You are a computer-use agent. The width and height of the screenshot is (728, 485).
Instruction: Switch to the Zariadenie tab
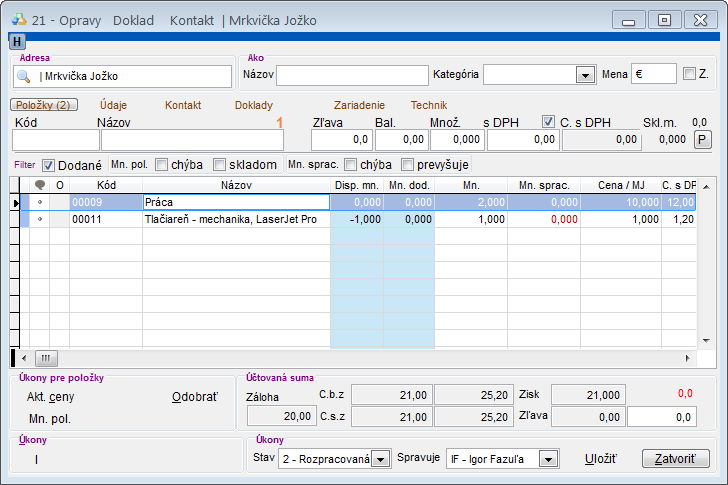tap(359, 105)
